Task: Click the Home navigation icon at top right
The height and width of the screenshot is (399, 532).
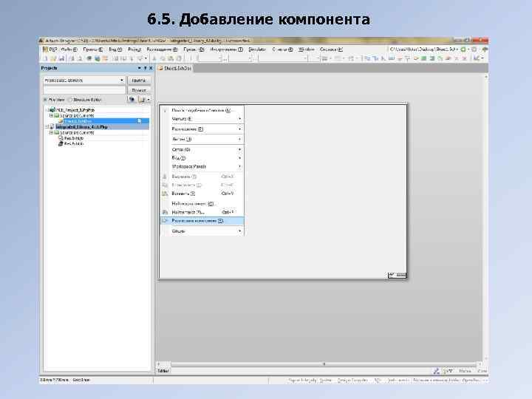Action: (x=485, y=50)
